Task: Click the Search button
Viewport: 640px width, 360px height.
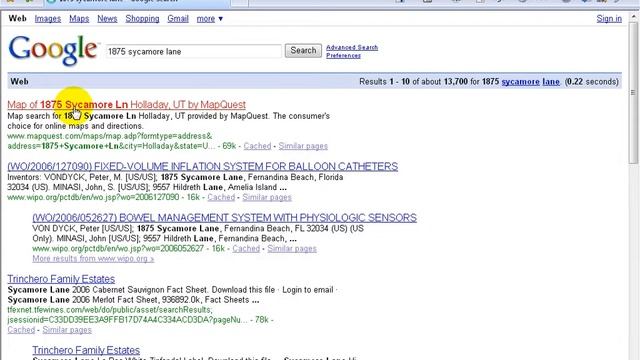Action: coord(303,51)
